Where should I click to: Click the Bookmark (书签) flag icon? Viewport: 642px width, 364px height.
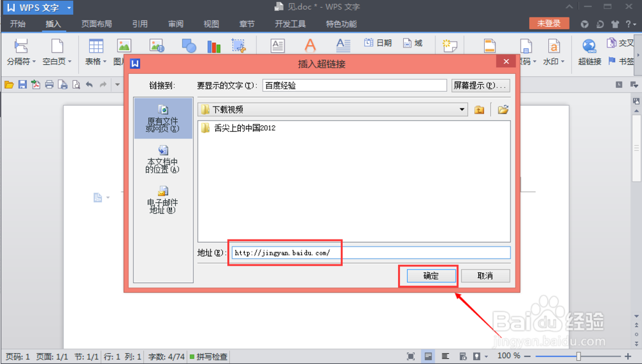pos(612,61)
